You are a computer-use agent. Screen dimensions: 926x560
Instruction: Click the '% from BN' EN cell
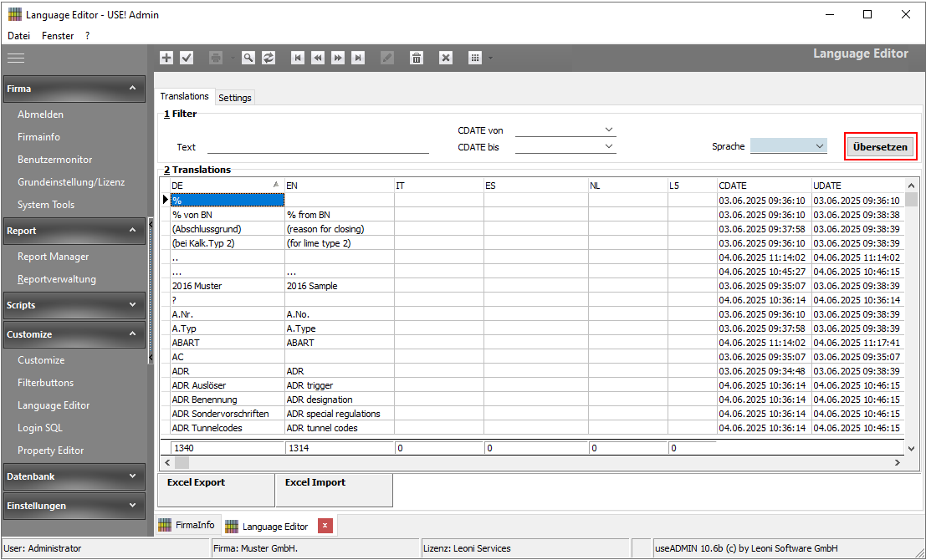click(339, 215)
